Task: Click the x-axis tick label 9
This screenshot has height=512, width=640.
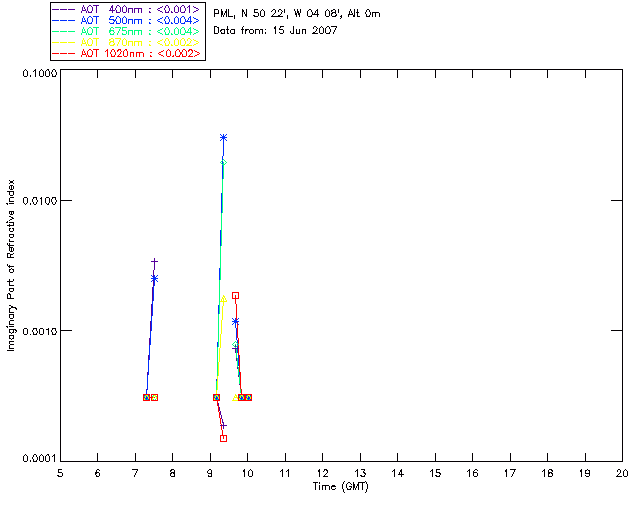Action: point(210,473)
